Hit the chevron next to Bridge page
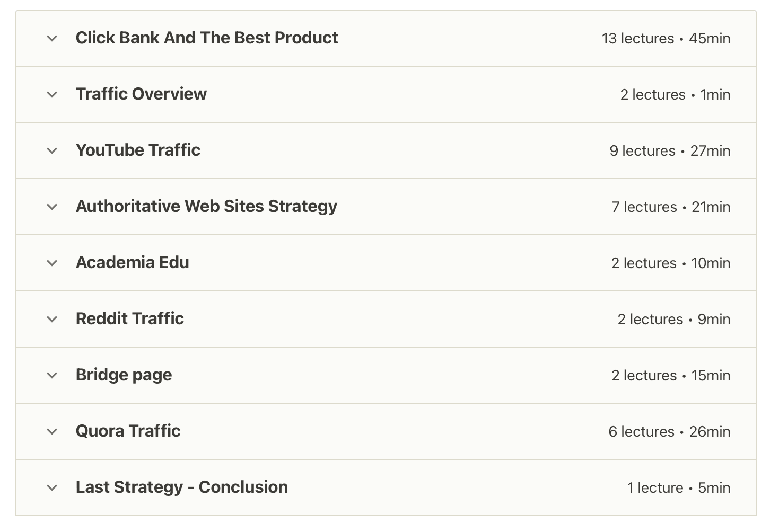The height and width of the screenshot is (532, 770). [52, 375]
